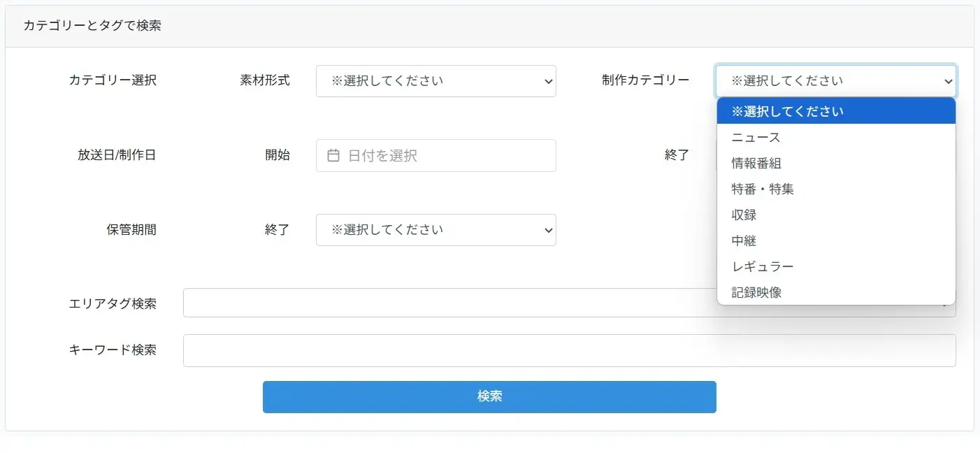Click the カテゴリーとタグで検索 panel header
The height and width of the screenshot is (453, 980).
tap(92, 26)
